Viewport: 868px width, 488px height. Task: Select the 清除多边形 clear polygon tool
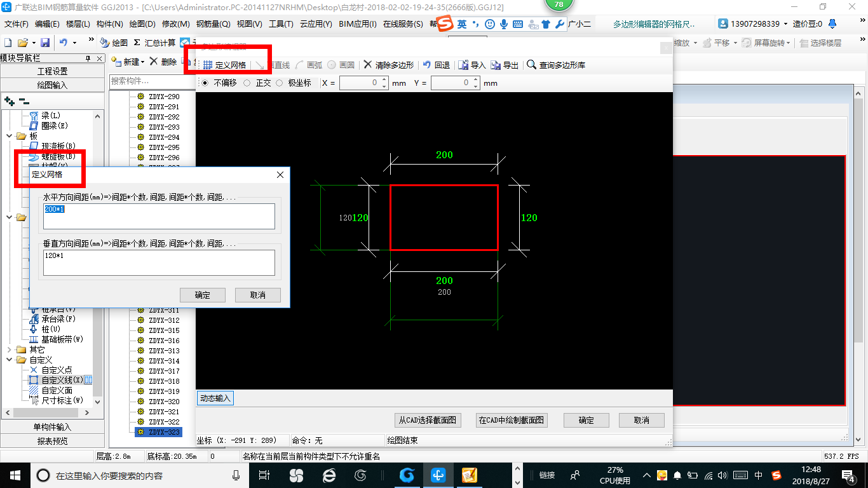click(388, 65)
